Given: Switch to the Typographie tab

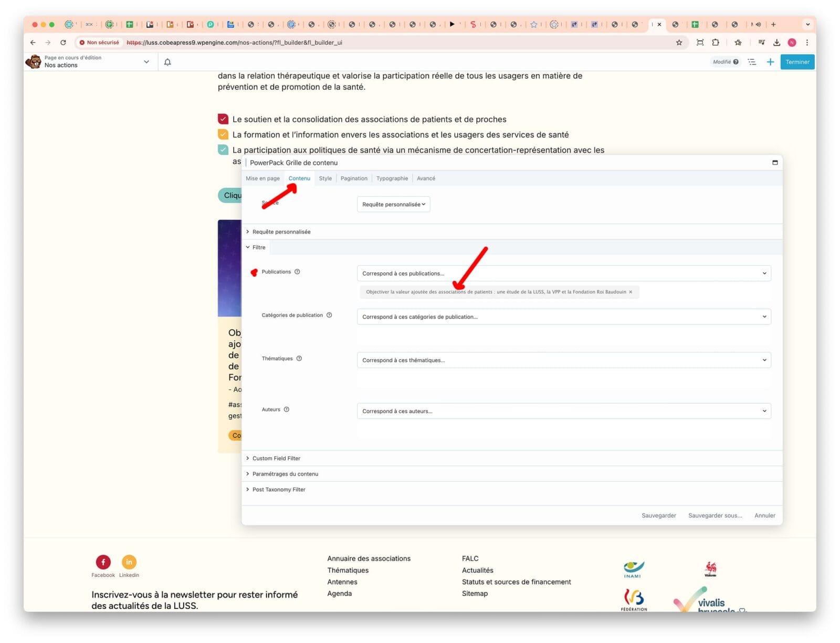Looking at the screenshot, I should click(x=392, y=178).
